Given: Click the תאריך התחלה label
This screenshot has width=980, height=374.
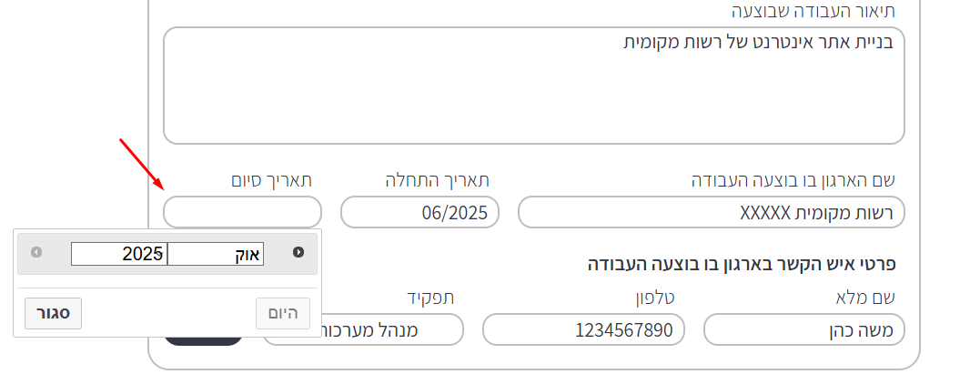Looking at the screenshot, I should click(438, 181).
